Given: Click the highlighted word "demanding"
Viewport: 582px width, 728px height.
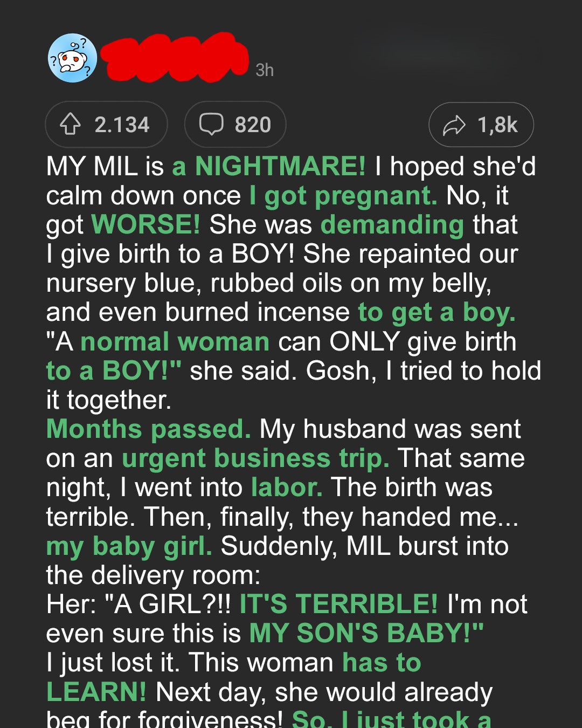Looking at the screenshot, I should click(x=392, y=225).
